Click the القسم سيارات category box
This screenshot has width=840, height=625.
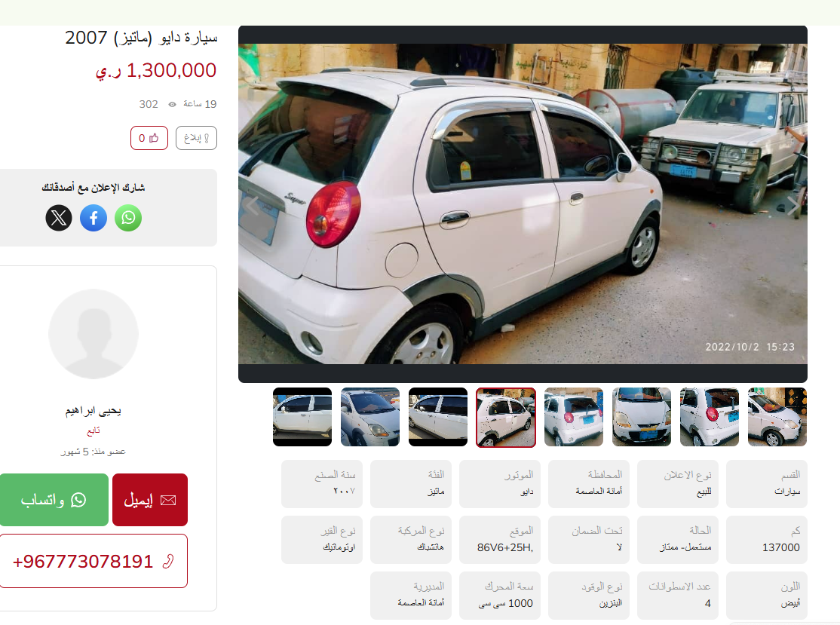(767, 483)
